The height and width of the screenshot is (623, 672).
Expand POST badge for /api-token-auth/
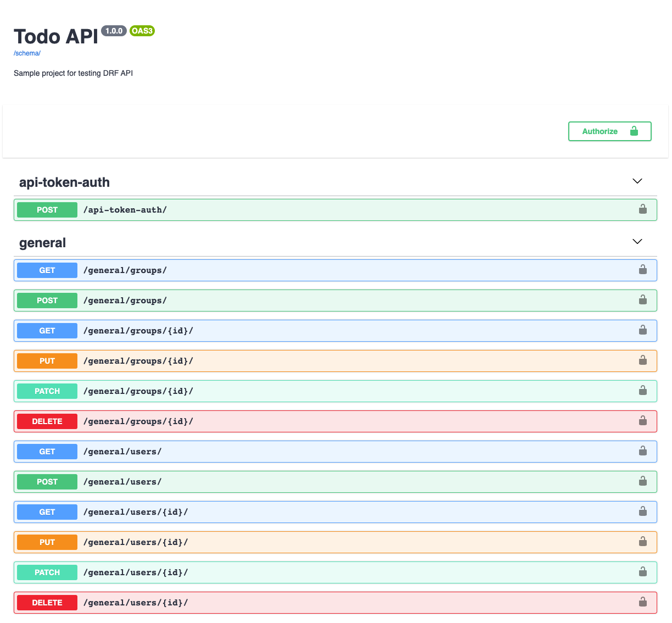47,210
